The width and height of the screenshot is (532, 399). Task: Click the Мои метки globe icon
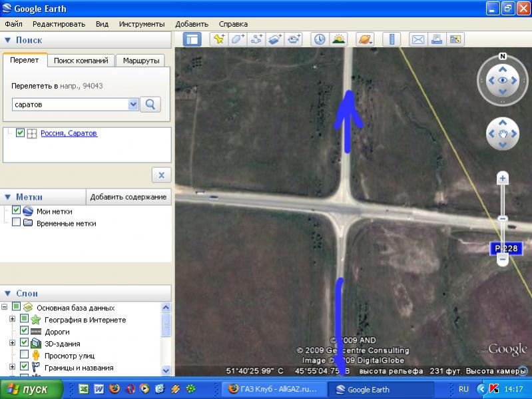click(x=28, y=211)
